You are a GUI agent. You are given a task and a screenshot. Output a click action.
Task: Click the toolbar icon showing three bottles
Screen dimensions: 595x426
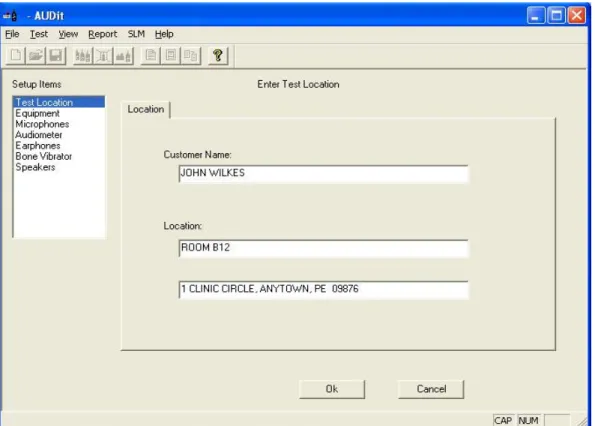83,56
